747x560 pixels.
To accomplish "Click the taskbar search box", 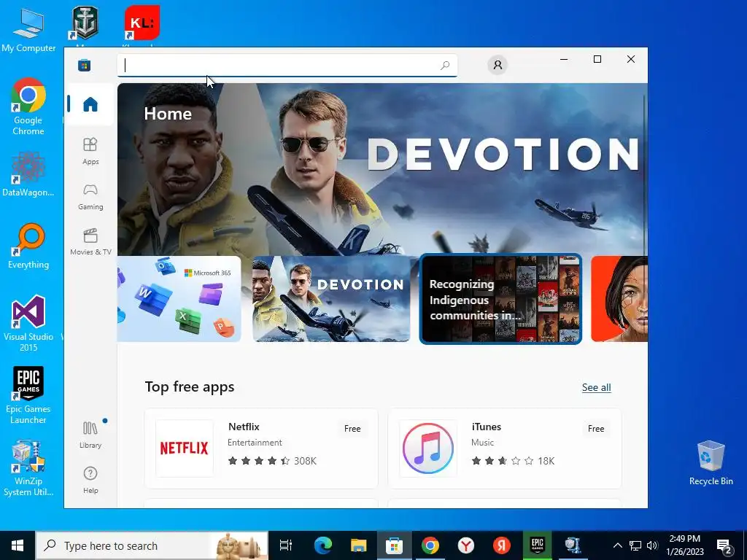I will pyautogui.click(x=152, y=545).
